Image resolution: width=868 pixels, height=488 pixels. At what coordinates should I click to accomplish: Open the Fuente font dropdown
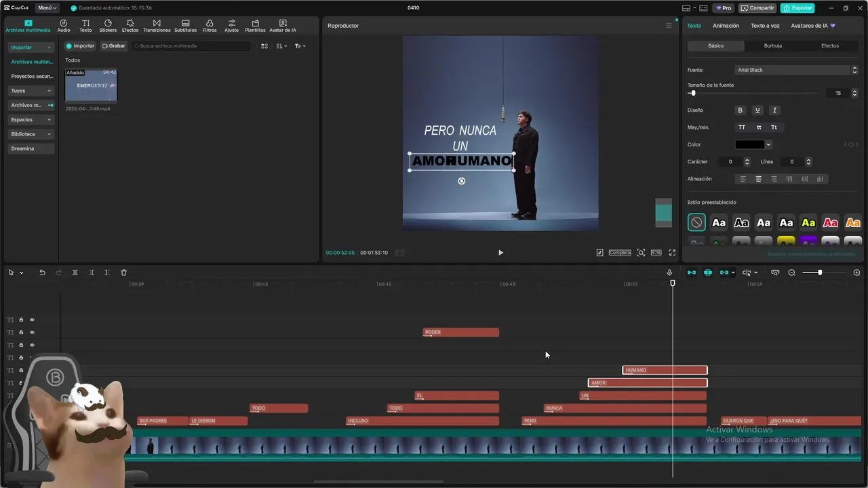[797, 70]
